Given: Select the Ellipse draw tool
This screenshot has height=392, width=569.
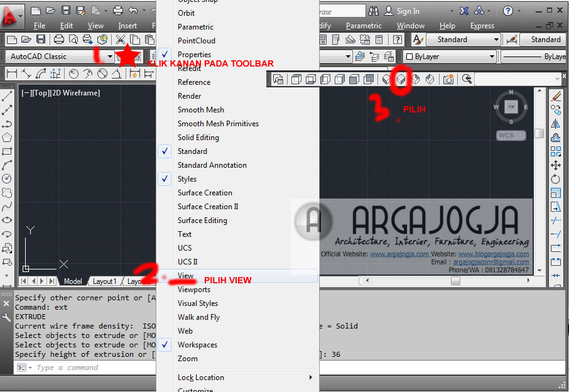Looking at the screenshot, I should [x=7, y=220].
